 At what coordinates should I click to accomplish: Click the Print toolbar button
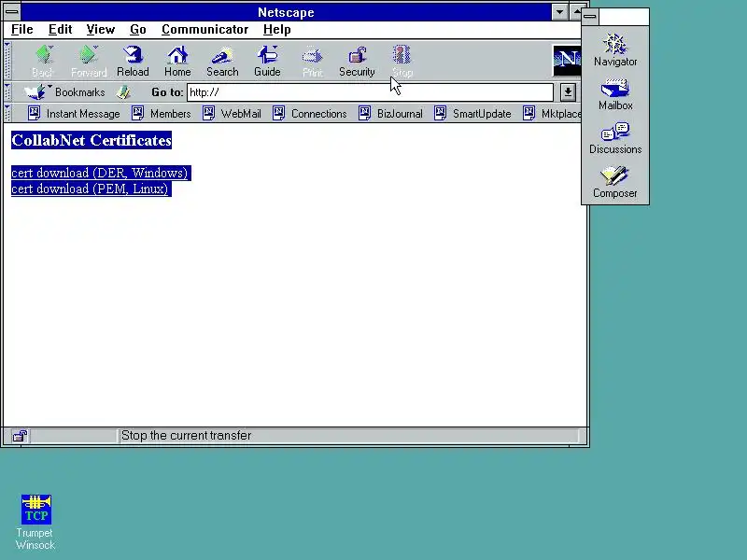[312, 61]
